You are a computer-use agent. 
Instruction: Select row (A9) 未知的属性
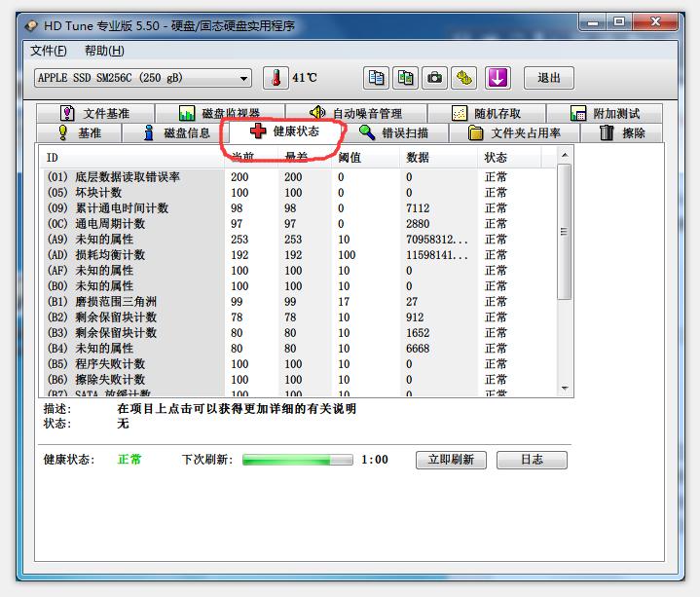(299, 240)
